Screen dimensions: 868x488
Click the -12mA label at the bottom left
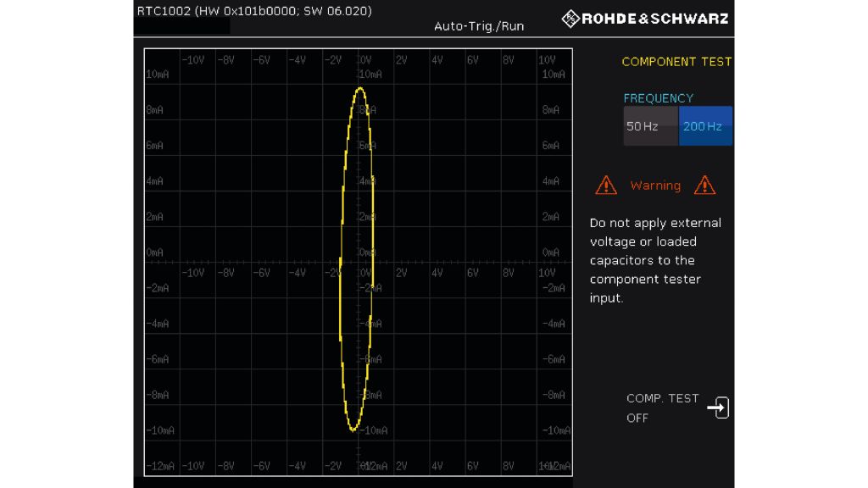pos(160,466)
